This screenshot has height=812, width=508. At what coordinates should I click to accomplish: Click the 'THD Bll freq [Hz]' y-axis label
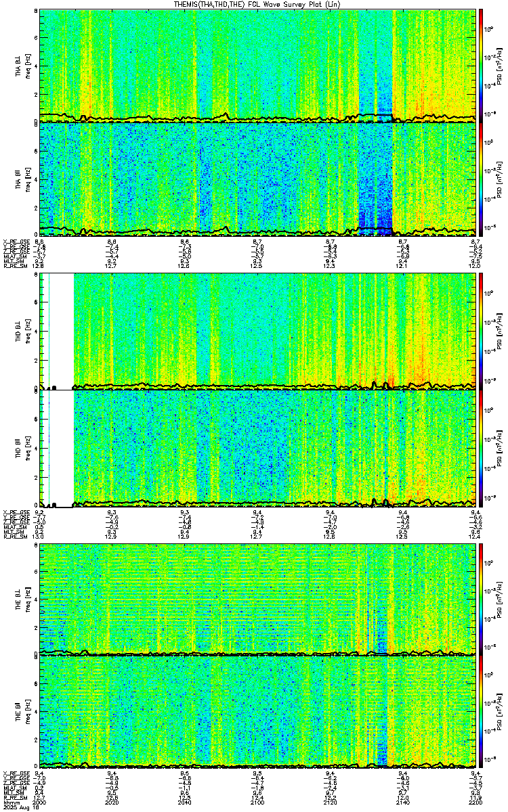pyautogui.click(x=22, y=449)
